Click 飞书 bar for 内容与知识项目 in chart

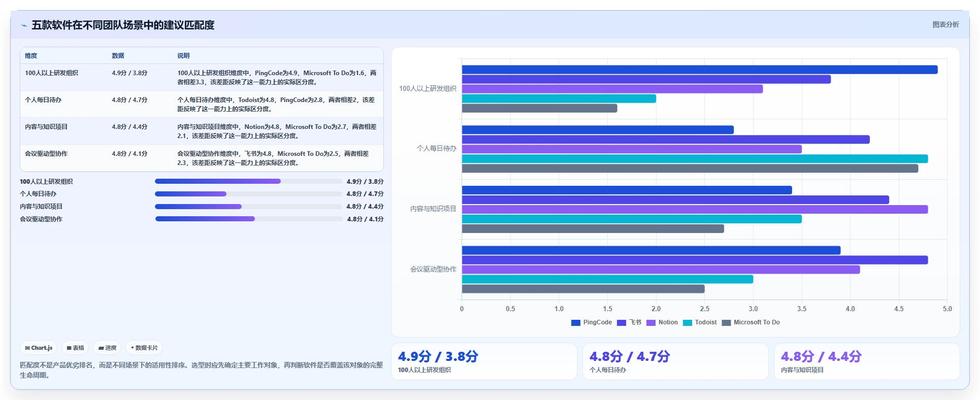[675, 199]
